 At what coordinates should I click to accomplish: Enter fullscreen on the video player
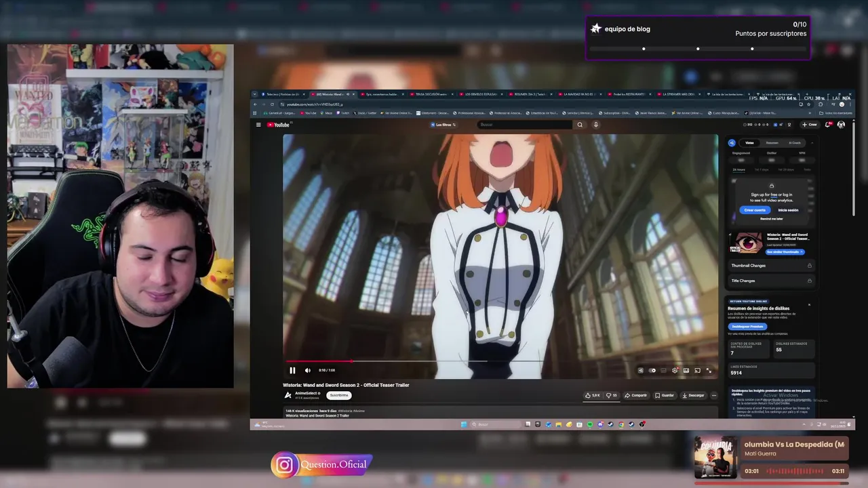[709, 371]
